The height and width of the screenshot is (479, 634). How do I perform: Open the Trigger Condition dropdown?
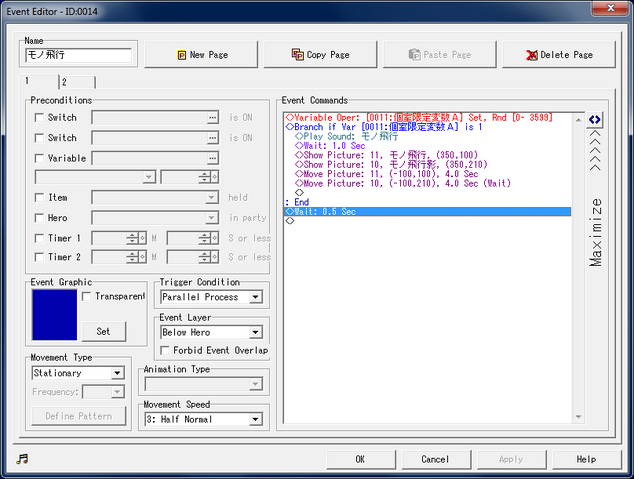point(255,297)
